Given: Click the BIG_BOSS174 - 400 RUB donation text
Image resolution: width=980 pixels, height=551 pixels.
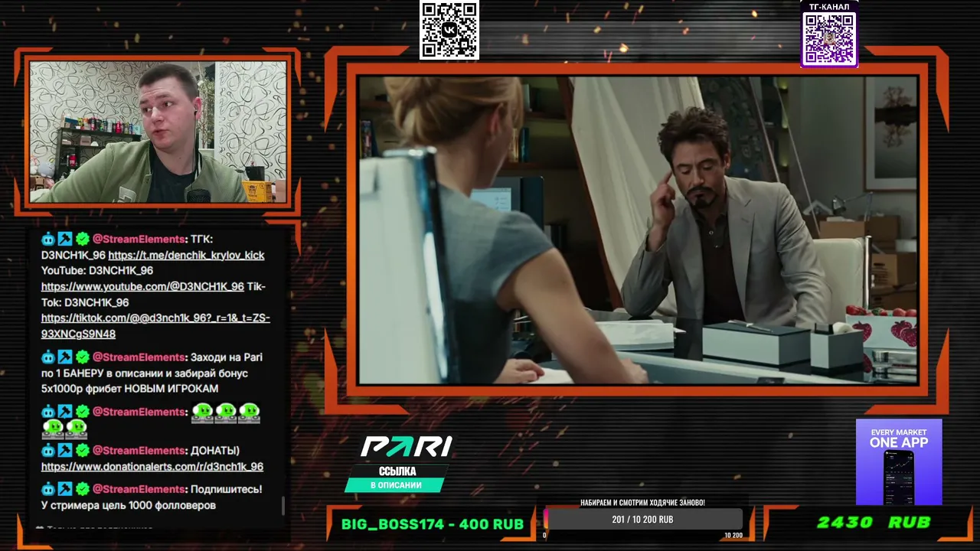Looking at the screenshot, I should [433, 524].
